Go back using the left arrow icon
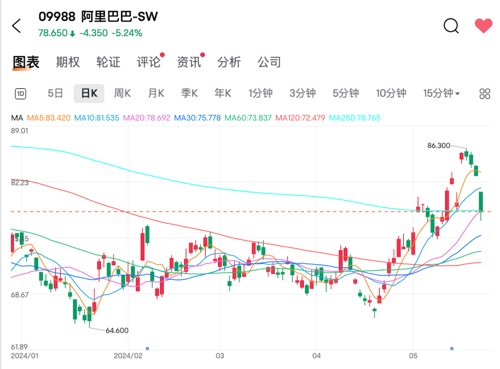Image resolution: width=500 pixels, height=369 pixels. [x=16, y=26]
